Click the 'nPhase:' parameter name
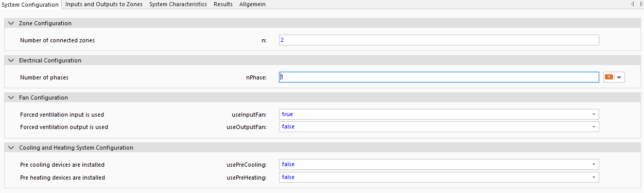Screen dimensions: 644x193 pos(256,77)
